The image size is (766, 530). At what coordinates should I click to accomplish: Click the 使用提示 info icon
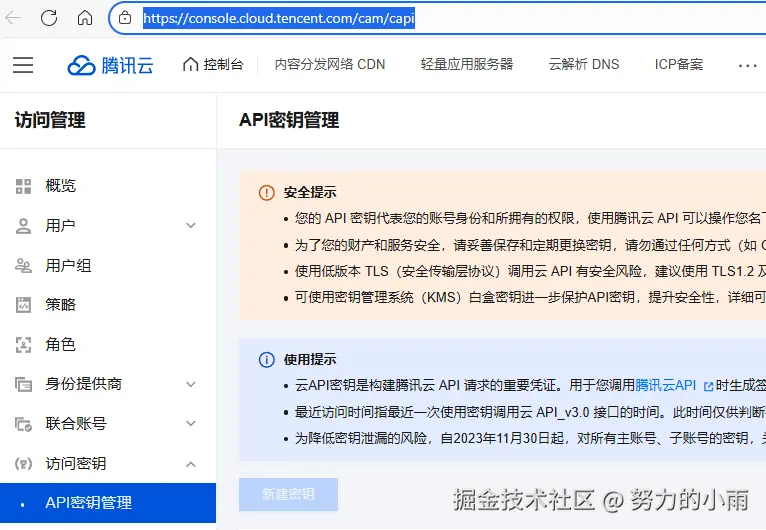coord(266,360)
